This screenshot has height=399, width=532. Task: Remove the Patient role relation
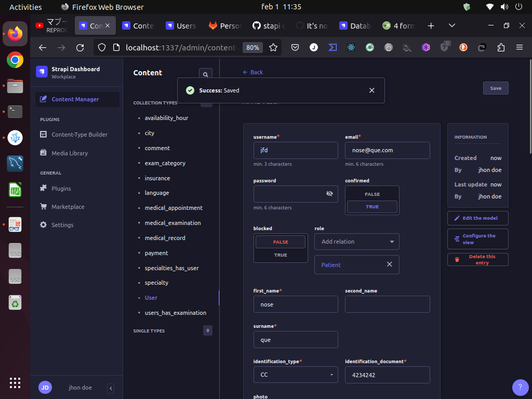pos(390,264)
